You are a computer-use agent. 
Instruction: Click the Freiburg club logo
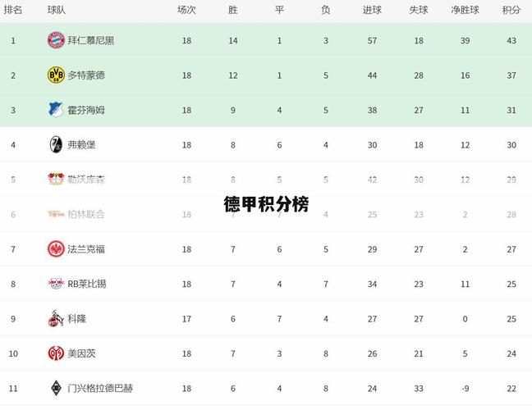pos(56,144)
